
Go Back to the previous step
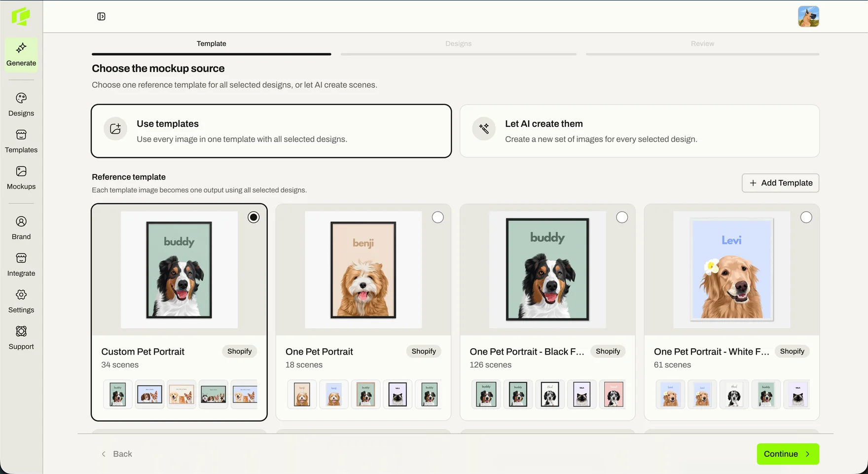(x=117, y=454)
